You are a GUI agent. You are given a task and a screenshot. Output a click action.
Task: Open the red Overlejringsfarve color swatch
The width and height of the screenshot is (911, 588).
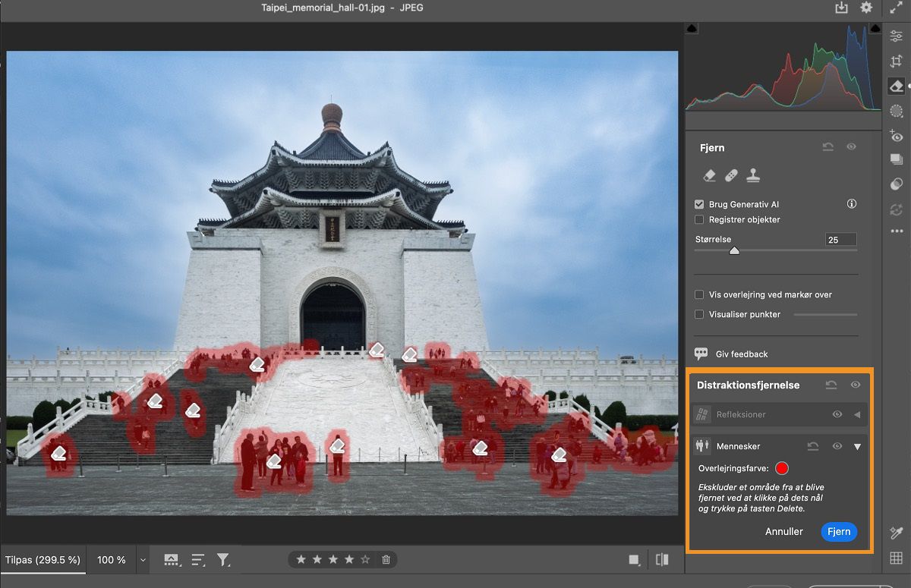782,469
